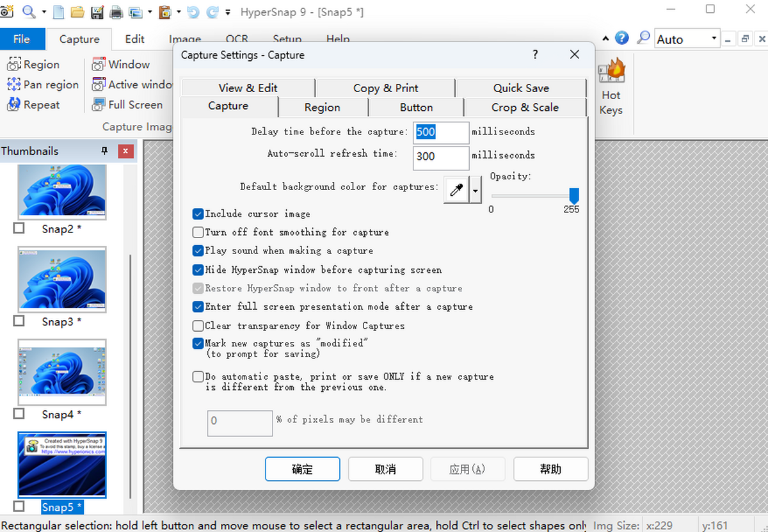
Task: Click the printer icon in the quick toolbar
Action: 116,12
